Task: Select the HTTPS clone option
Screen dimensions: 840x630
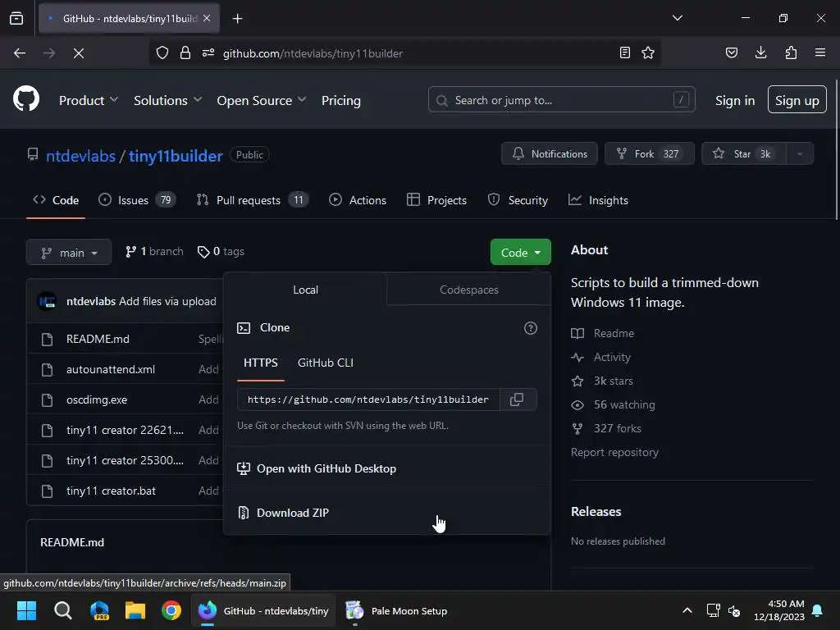Action: click(261, 363)
